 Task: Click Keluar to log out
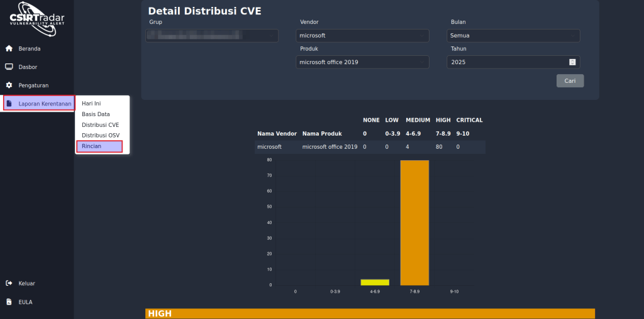(x=26, y=283)
